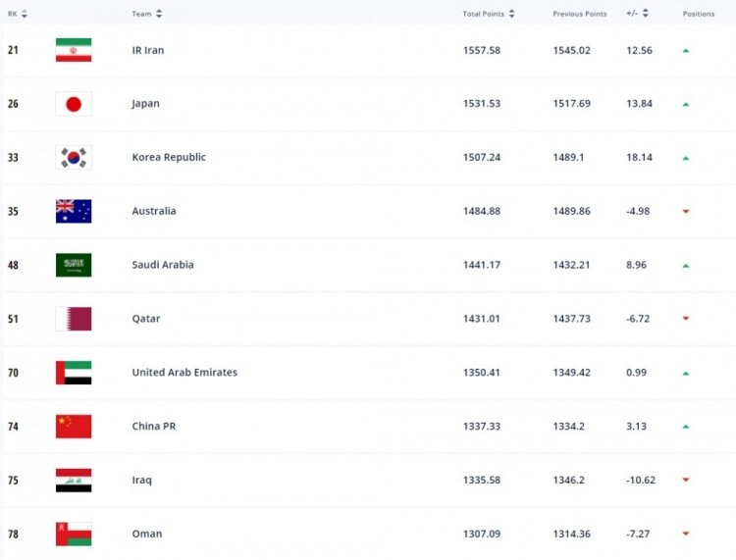736x560 pixels.
Task: Click the Australia flag icon
Action: pyautogui.click(x=74, y=211)
